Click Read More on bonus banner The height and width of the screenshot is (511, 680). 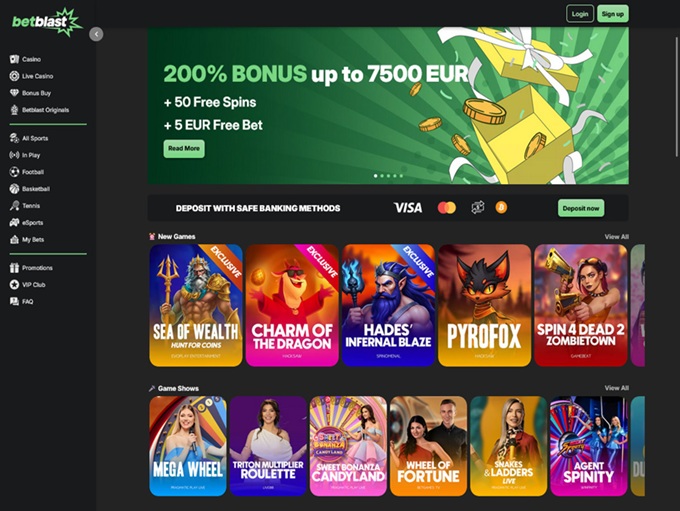[x=184, y=148]
